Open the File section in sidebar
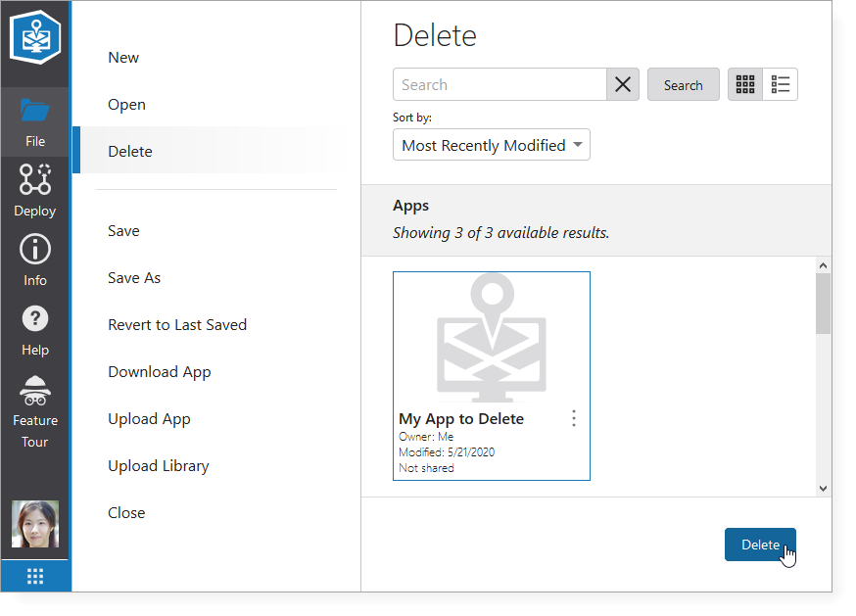Screen dimensions: 856x616 [x=35, y=121]
